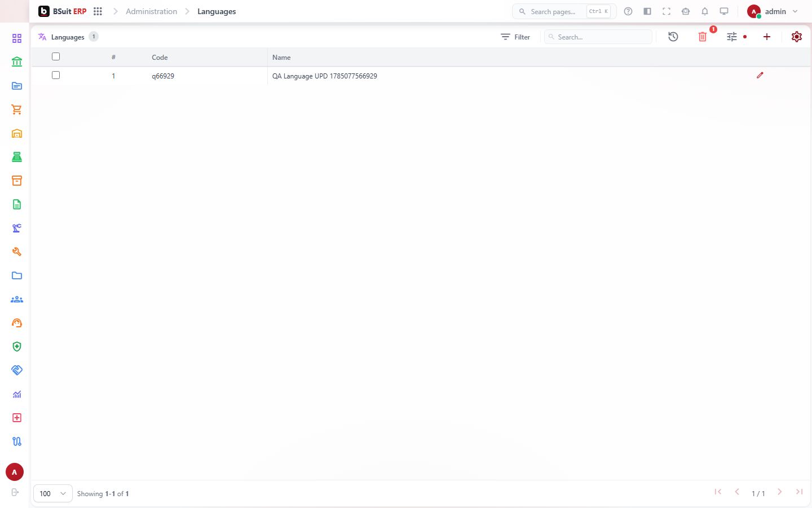Screen dimensions: 812x508
Task: Click the monitor display icon in header
Action: point(724,11)
